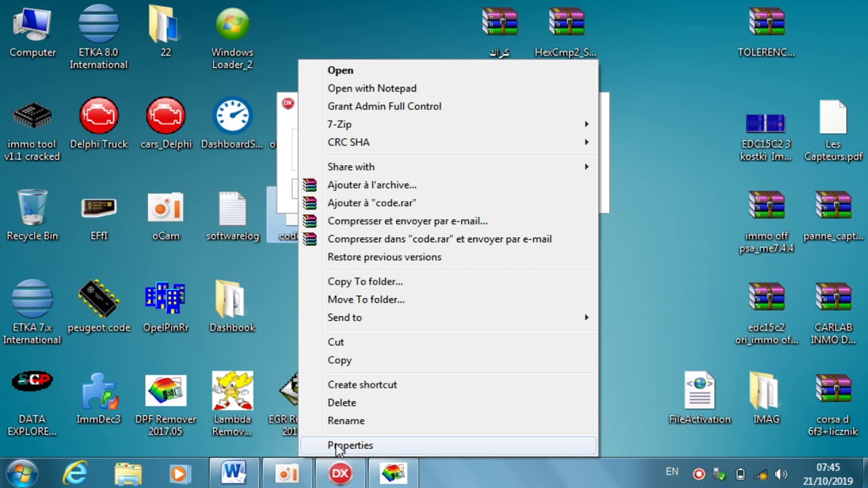Switch to Word in the taskbar
The image size is (868, 488).
point(234,473)
